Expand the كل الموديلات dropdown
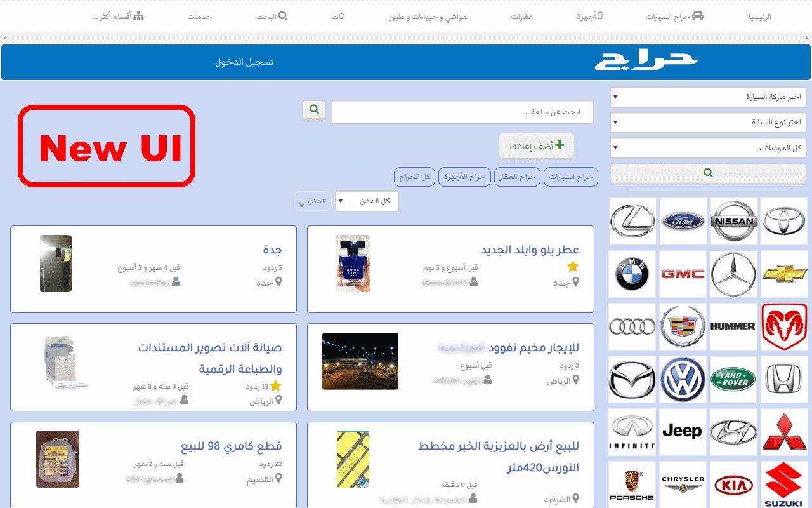Image resolution: width=812 pixels, height=508 pixels. (707, 147)
